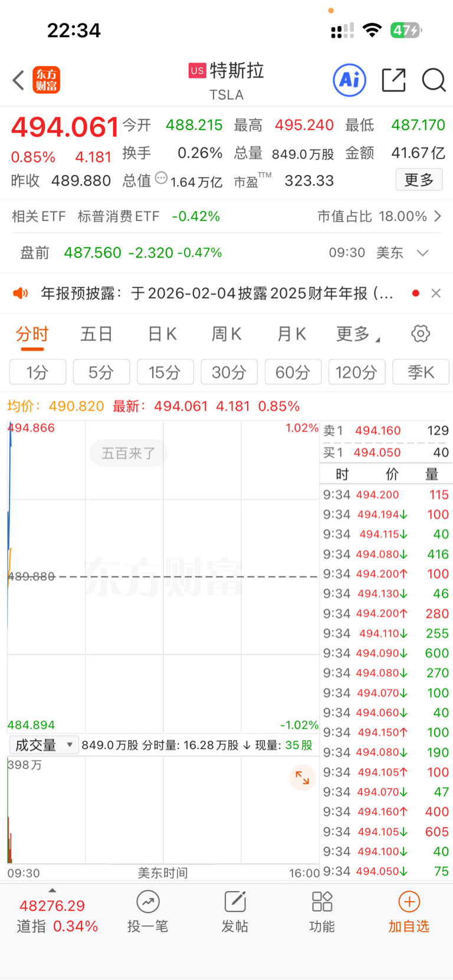Tap trade row 494.050 volume 75
The height and width of the screenshot is (980, 453).
click(x=386, y=871)
